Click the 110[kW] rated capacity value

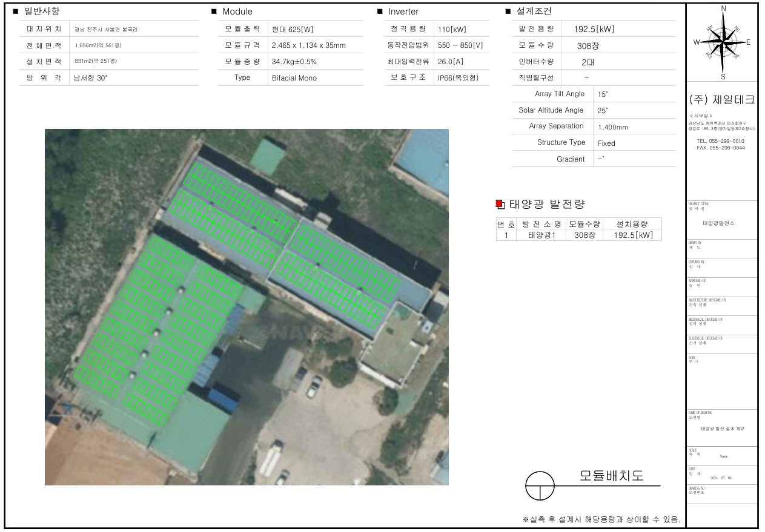click(452, 29)
